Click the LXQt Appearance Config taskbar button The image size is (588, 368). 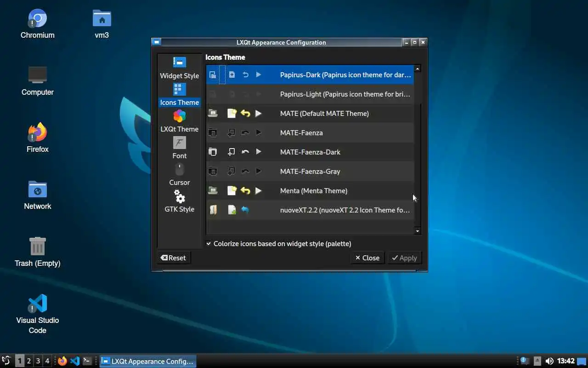148,361
